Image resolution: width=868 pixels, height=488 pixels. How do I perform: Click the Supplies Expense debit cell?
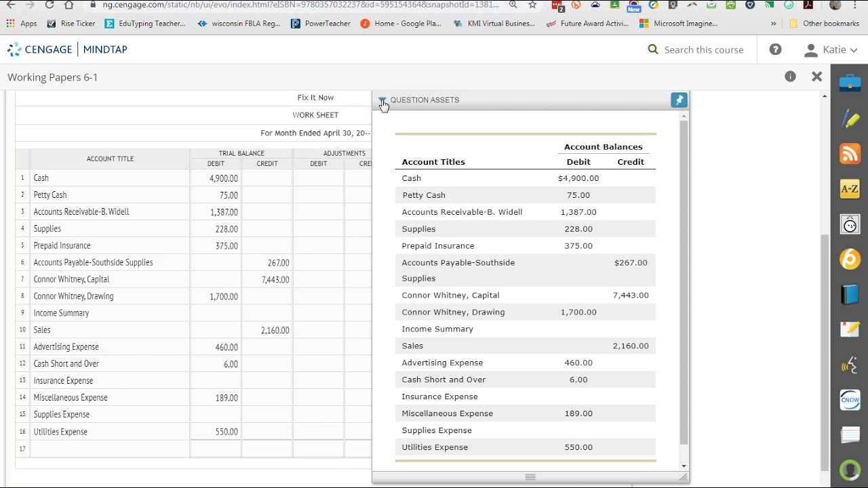tap(216, 415)
